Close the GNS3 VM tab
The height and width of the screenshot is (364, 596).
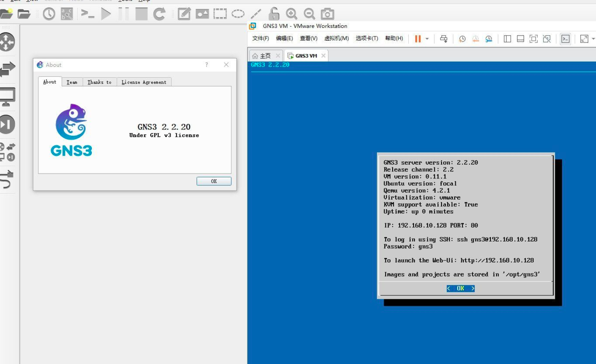(x=323, y=56)
